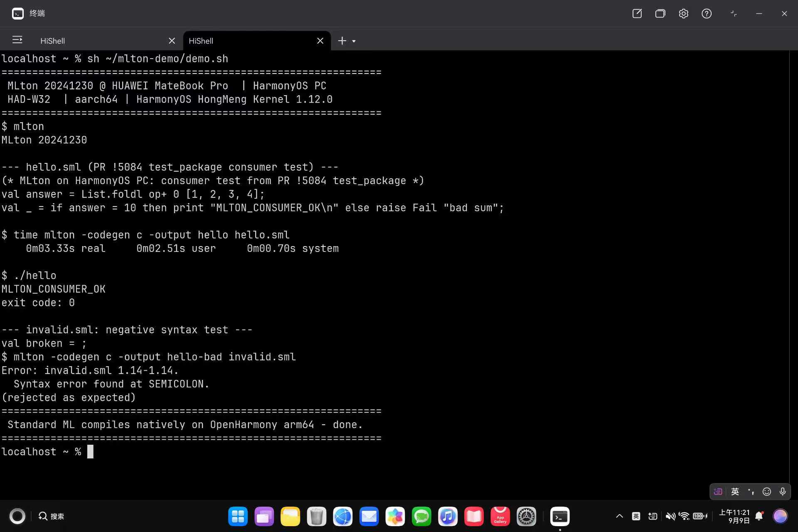798x532 pixels.
Task: Click the 'exit code: 0' line
Action: (38, 303)
